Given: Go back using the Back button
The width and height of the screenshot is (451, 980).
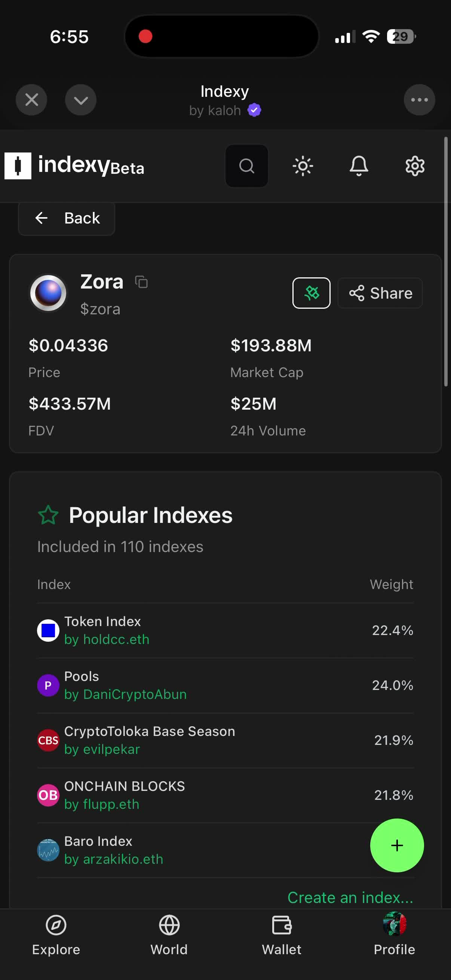Looking at the screenshot, I should coord(67,218).
